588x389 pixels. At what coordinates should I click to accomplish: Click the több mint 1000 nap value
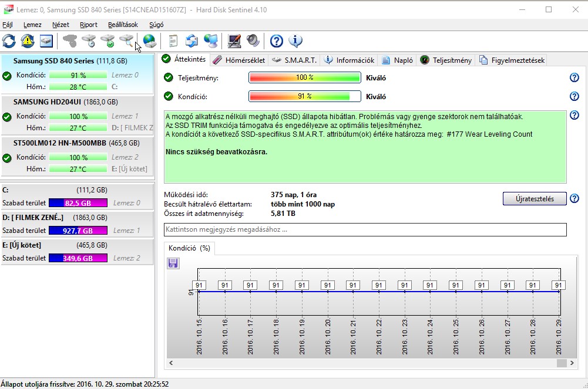click(303, 204)
